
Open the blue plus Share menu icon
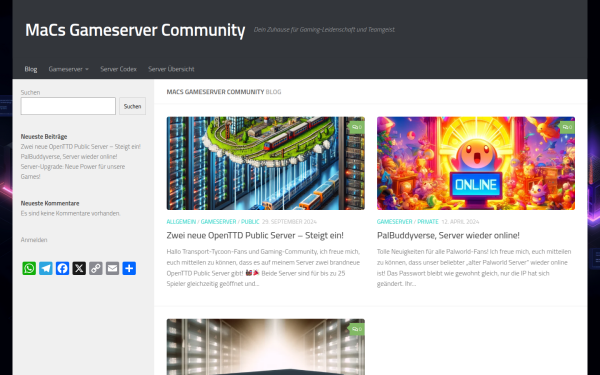pyautogui.click(x=129, y=268)
